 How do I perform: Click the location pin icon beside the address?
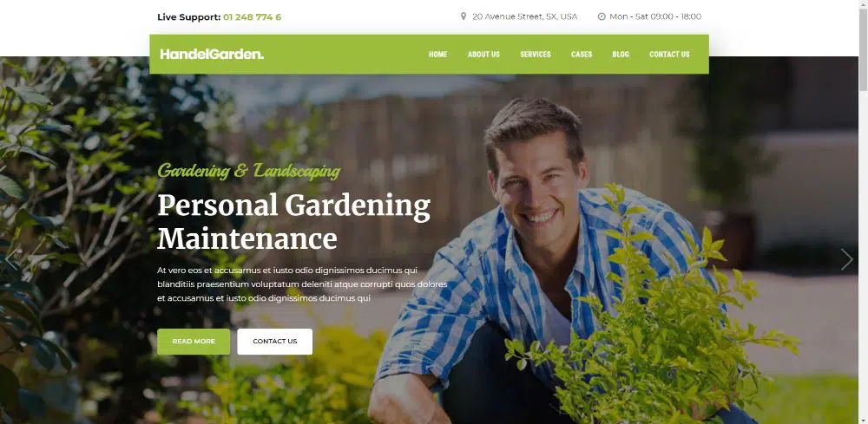point(464,16)
